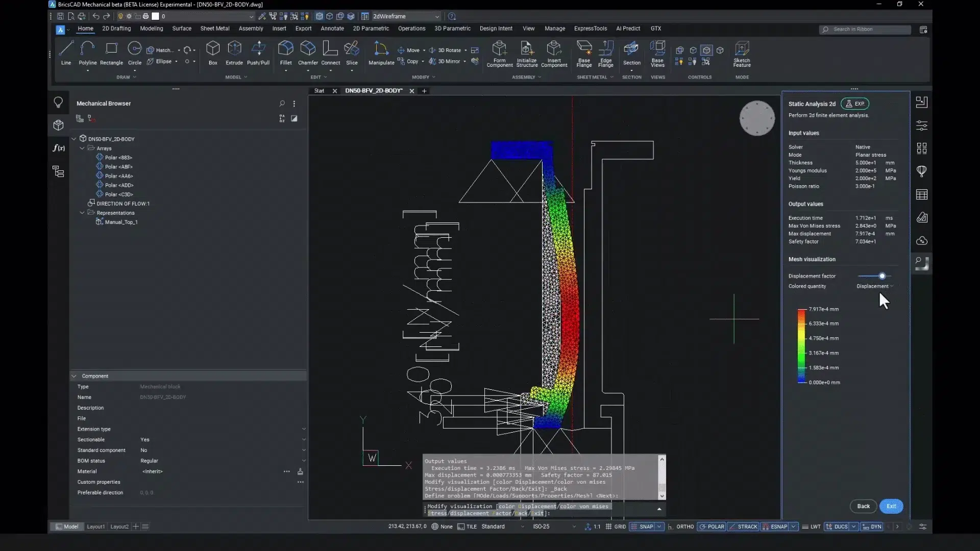Image resolution: width=980 pixels, height=551 pixels.
Task: Click the Exit button
Action: point(891,506)
